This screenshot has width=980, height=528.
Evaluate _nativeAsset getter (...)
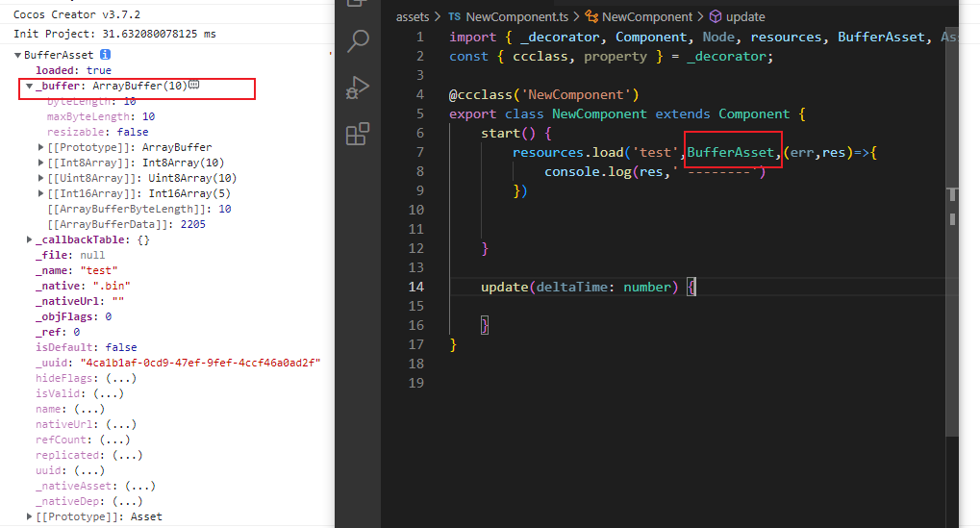(x=140, y=486)
